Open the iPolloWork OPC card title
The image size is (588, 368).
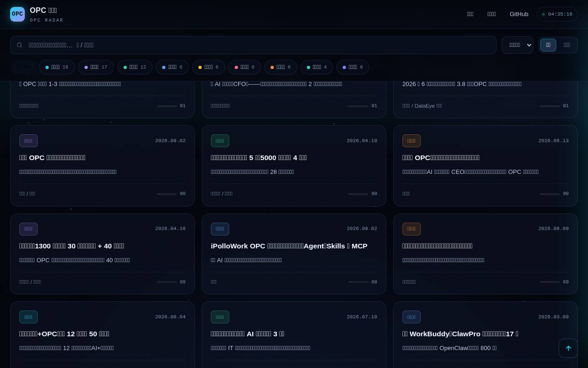pos(289,246)
